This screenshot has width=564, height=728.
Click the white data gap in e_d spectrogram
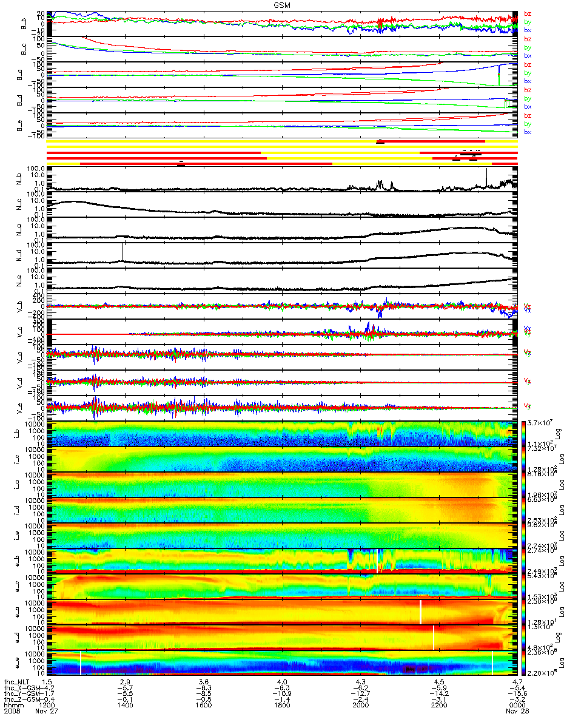tap(434, 638)
